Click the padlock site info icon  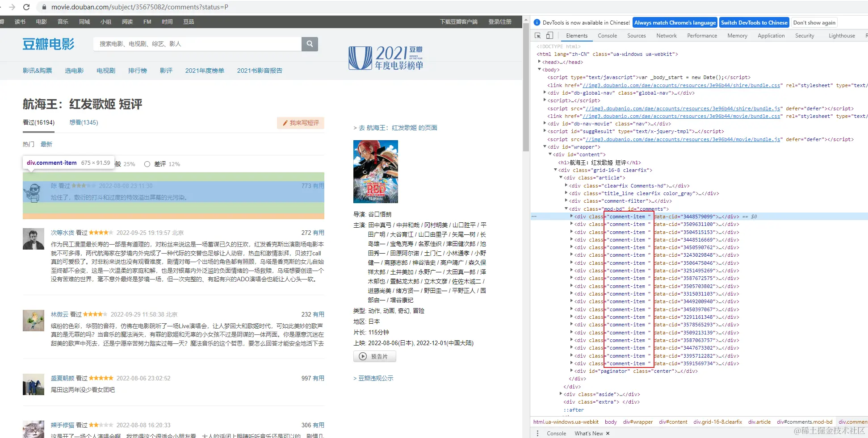click(x=44, y=7)
